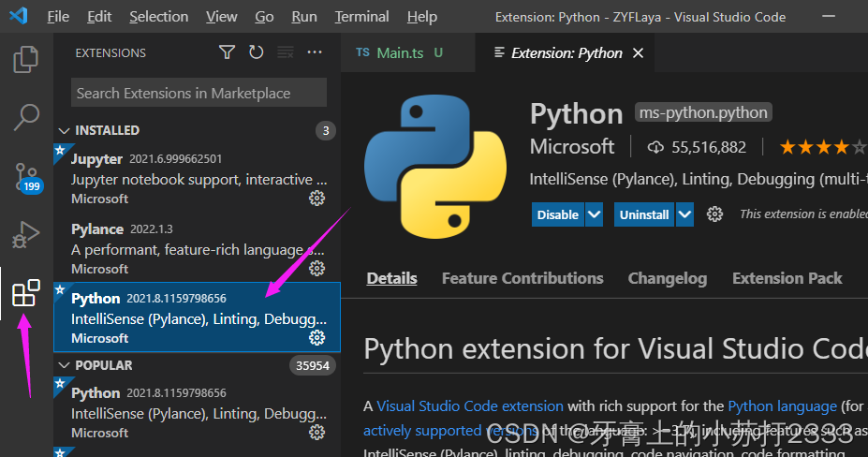
Task: Switch to the Changelog tab
Action: (x=667, y=278)
